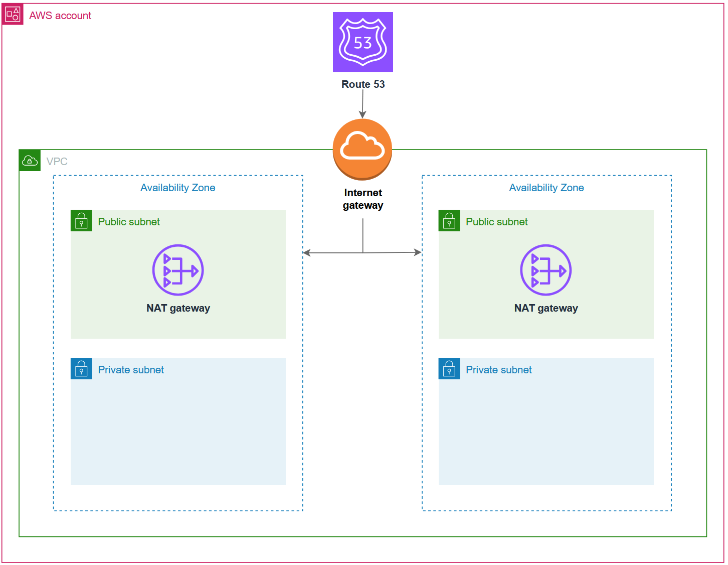Click the "Route 53" label
This screenshot has height=565, width=728.
coord(363,84)
